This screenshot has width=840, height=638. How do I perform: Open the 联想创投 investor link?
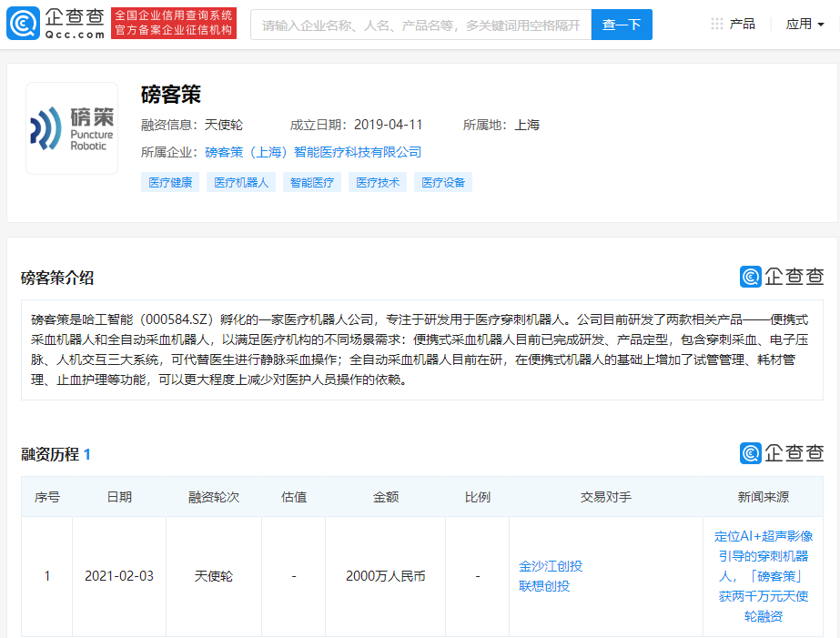(x=544, y=586)
